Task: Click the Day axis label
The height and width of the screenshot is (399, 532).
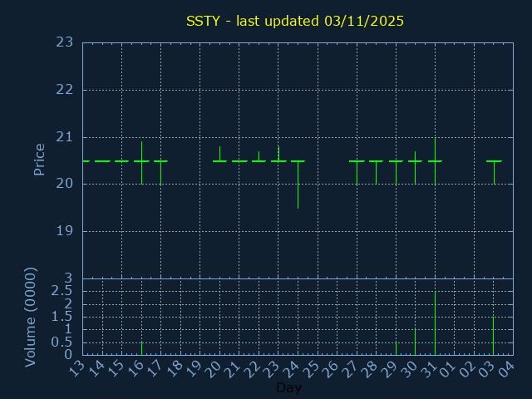Action: pos(288,388)
